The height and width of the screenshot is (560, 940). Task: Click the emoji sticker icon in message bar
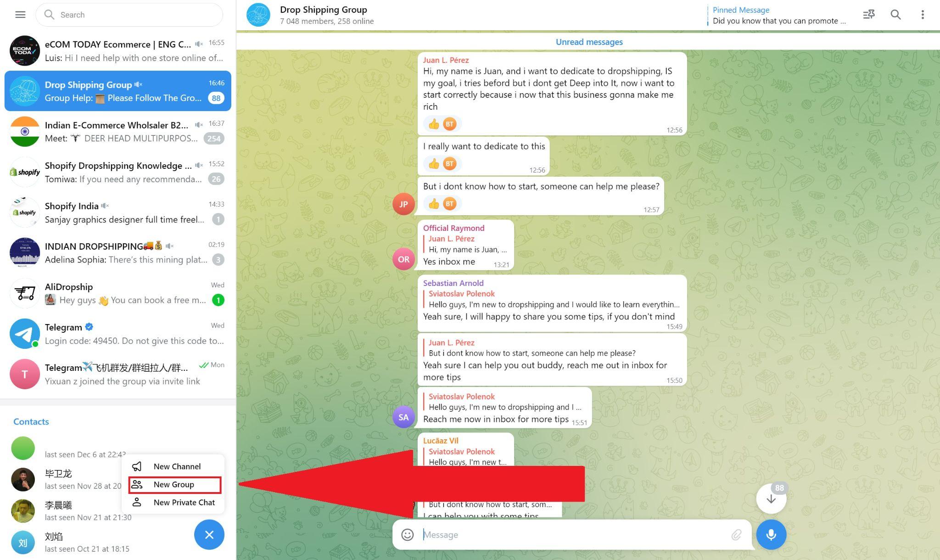407,534
